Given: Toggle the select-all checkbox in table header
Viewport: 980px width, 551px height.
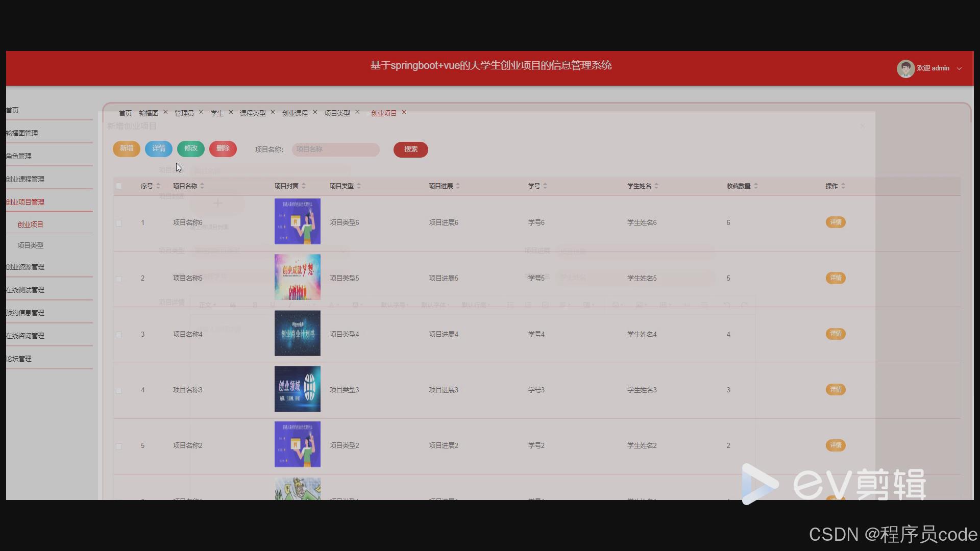Looking at the screenshot, I should [x=119, y=186].
